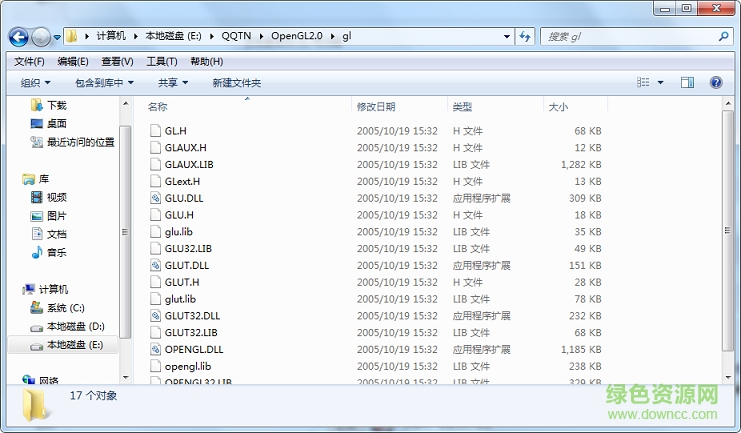The width and height of the screenshot is (741, 433).
Task: Open 包含到库中 dropdown
Action: 104,83
